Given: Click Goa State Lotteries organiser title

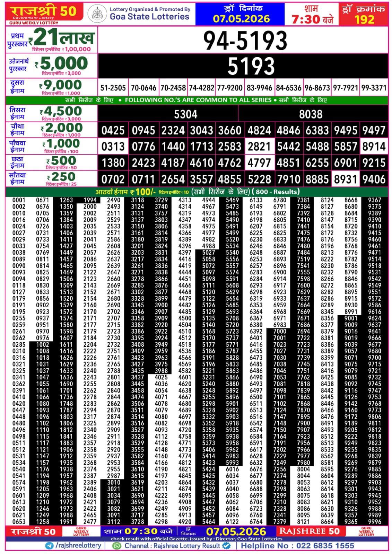Looking at the screenshot, I should click(150, 16).
